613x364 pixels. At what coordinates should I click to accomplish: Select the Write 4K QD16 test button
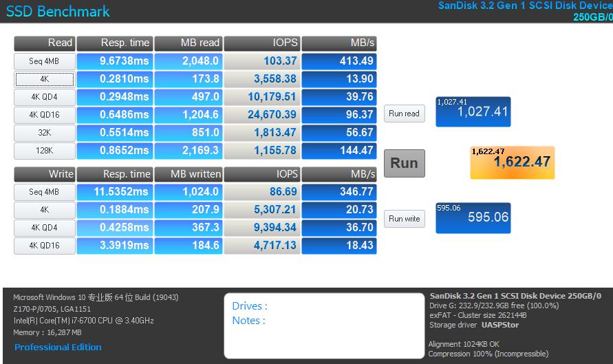tap(45, 246)
